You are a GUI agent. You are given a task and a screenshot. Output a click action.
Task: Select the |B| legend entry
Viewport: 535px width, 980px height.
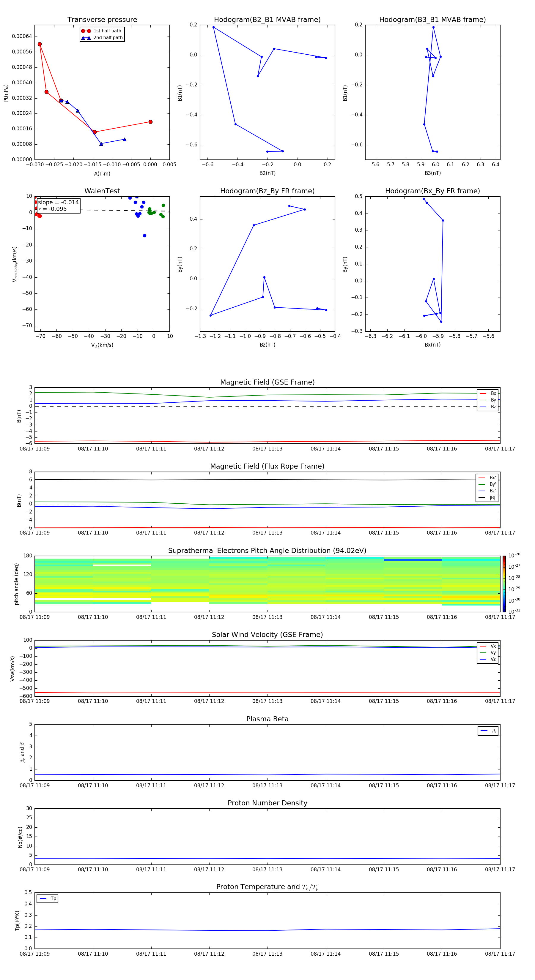point(487,498)
